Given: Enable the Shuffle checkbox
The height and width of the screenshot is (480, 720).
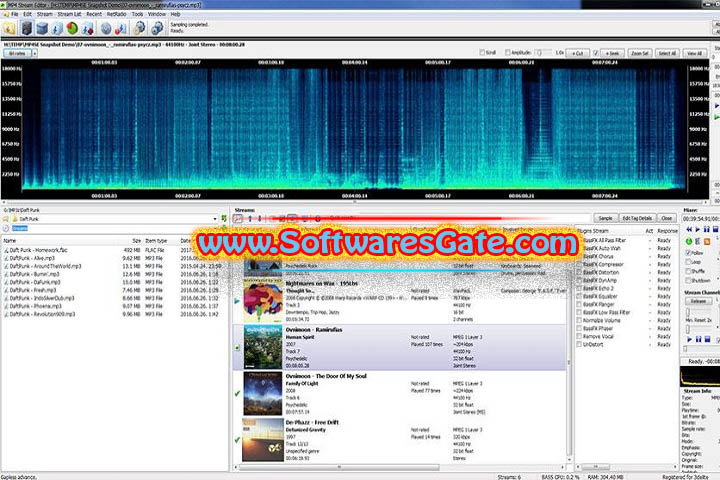Looking at the screenshot, I should click(688, 271).
